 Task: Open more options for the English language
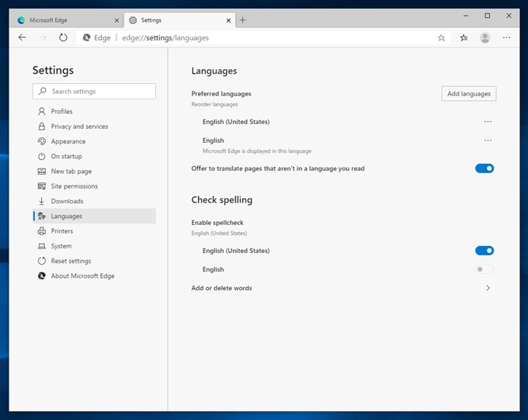tap(488, 140)
